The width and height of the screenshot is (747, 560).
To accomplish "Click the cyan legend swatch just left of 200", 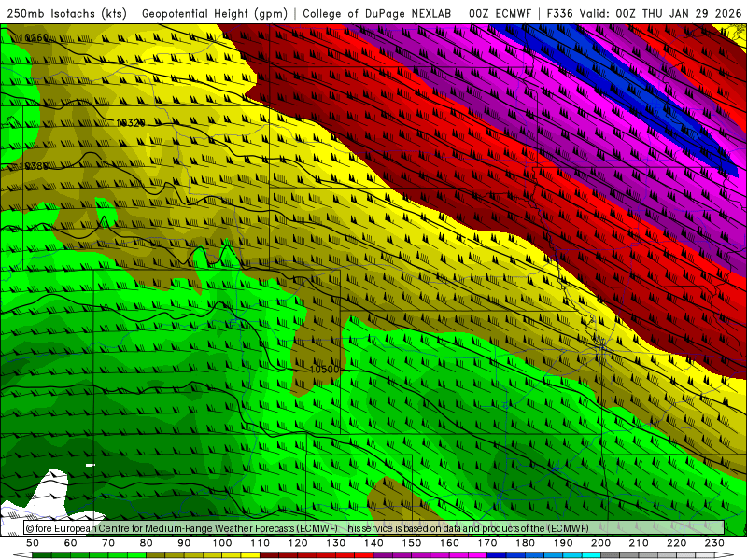I will [x=591, y=554].
